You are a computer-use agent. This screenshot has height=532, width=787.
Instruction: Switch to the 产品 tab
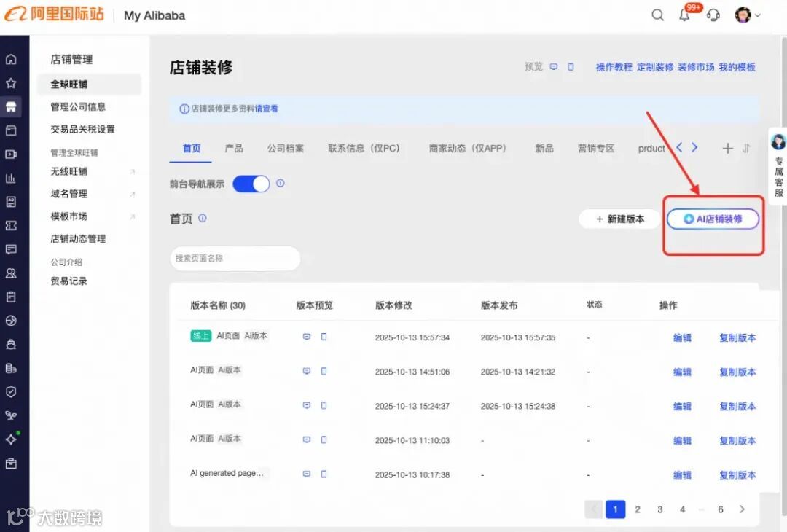(234, 149)
